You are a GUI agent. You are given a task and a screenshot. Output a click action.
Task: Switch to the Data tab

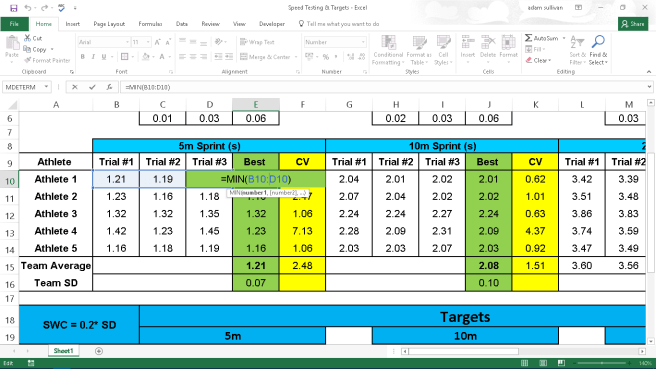click(x=182, y=24)
